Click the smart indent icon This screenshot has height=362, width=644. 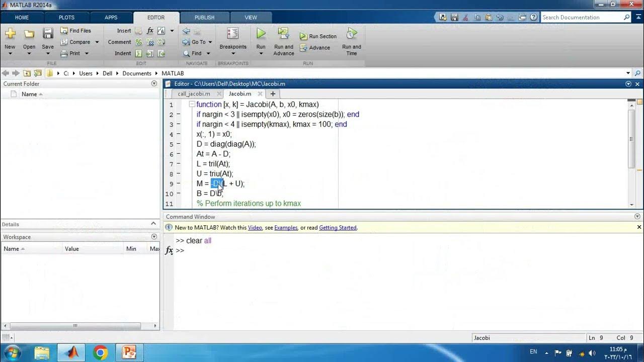138,53
